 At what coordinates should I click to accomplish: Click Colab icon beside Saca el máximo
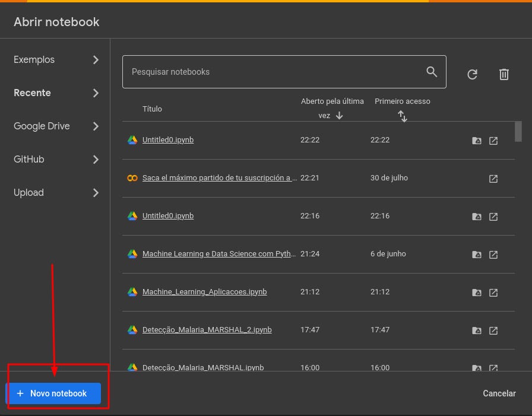[x=132, y=177]
